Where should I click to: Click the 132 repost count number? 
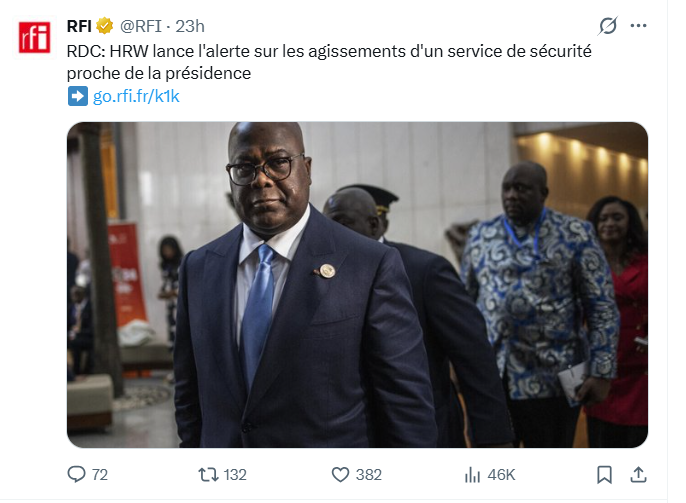click(x=235, y=475)
